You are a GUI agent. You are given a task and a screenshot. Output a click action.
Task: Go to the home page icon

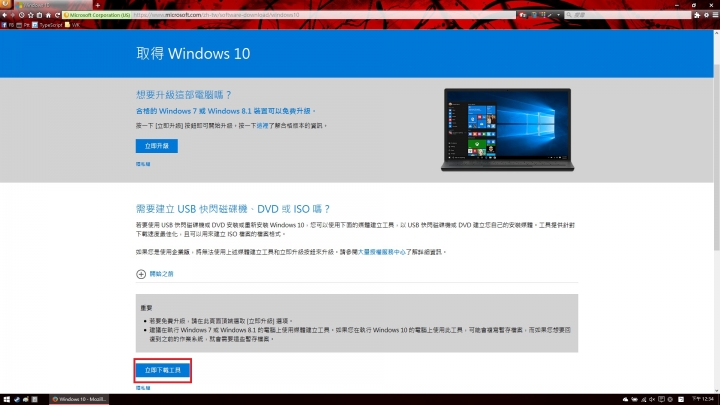[48, 15]
